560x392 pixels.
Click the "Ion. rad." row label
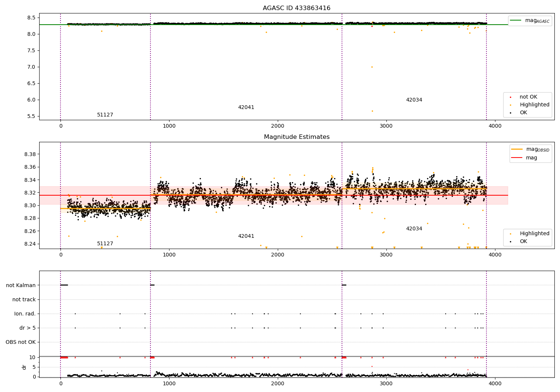pyautogui.click(x=25, y=314)
